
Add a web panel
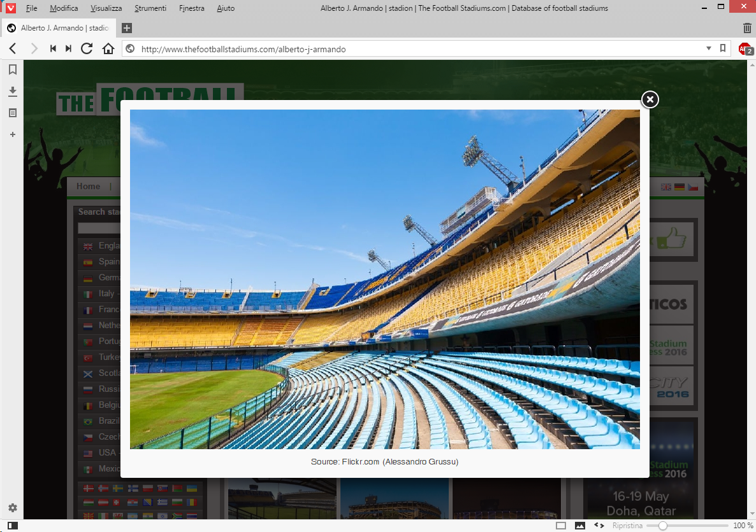[x=13, y=134]
